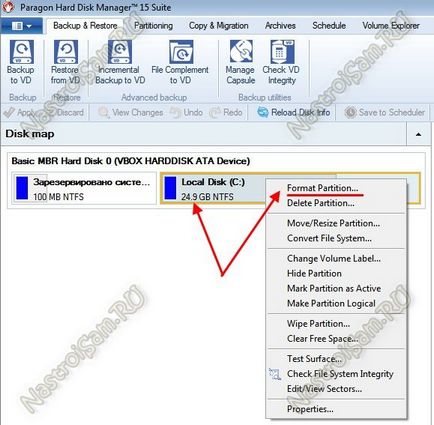Click the Reload Disk Info icon
Screen dimensions: 434x425
(x=263, y=113)
